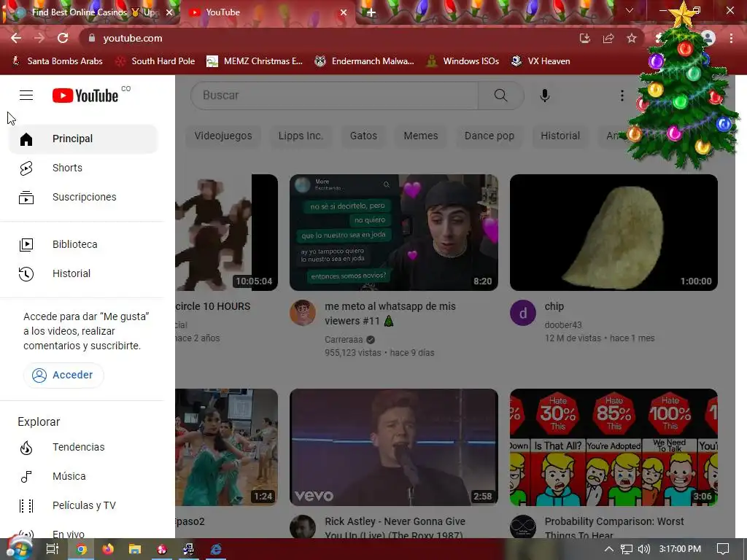Image resolution: width=747 pixels, height=560 pixels.
Task: Open tab search dropdown chevron
Action: (x=630, y=10)
